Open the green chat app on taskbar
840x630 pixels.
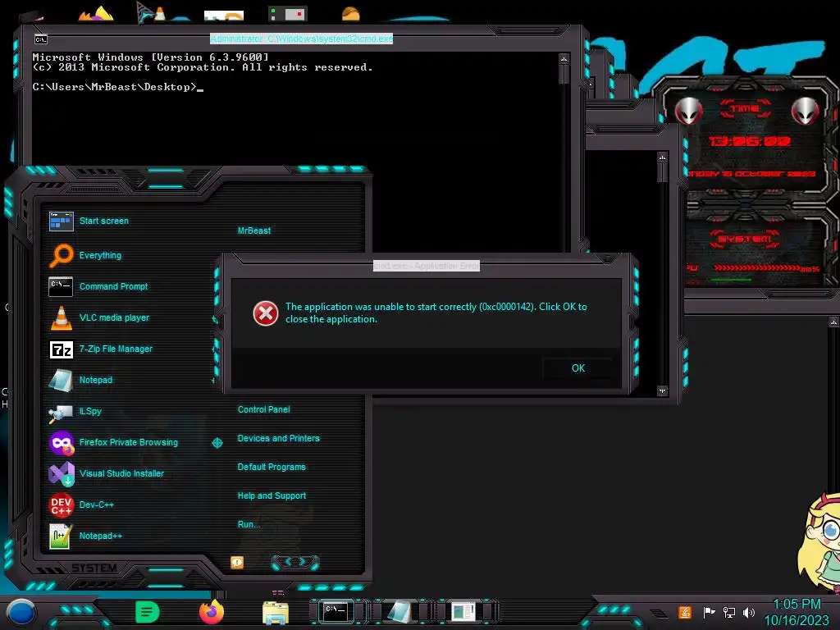pyautogui.click(x=148, y=612)
